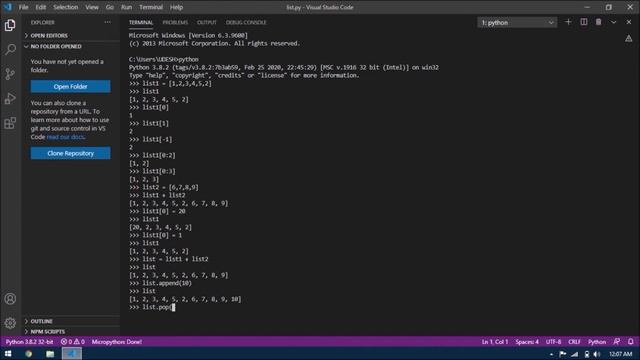
Task: Click the Clone Repository button
Action: [x=70, y=153]
